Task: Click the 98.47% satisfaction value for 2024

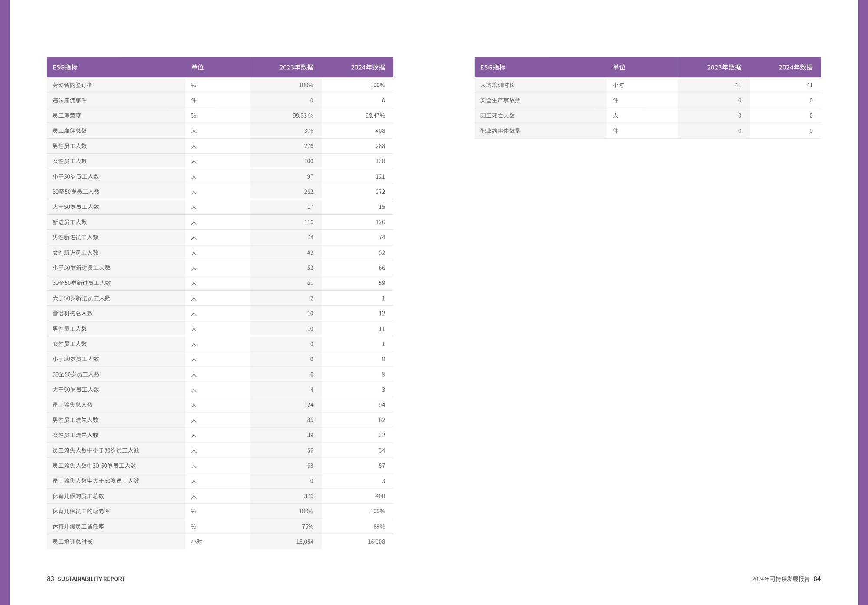Action: tap(375, 116)
